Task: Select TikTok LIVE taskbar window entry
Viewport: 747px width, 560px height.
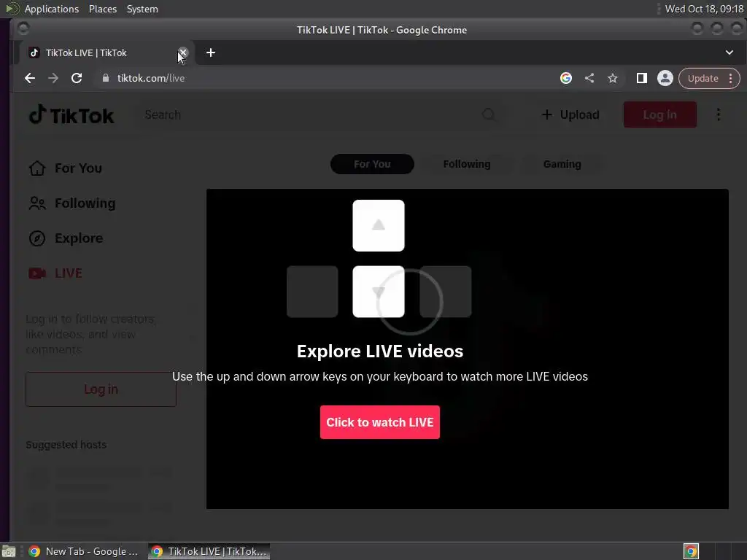Action: pos(209,551)
